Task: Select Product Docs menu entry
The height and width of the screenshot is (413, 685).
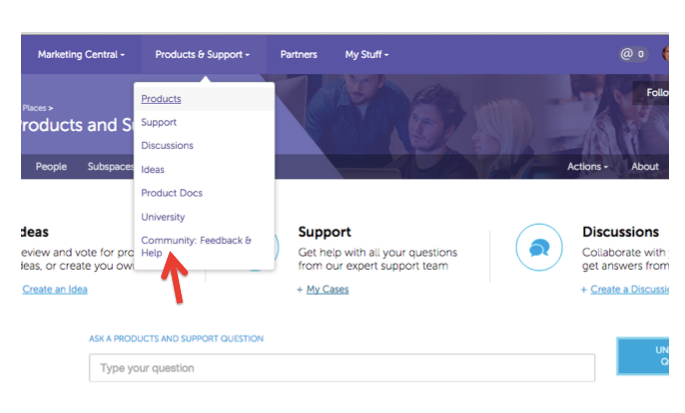Action: click(x=172, y=193)
